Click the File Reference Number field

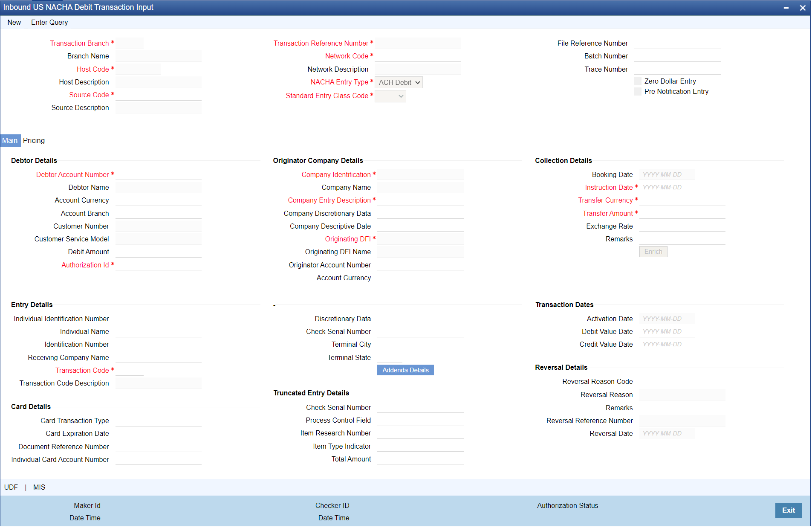(677, 43)
